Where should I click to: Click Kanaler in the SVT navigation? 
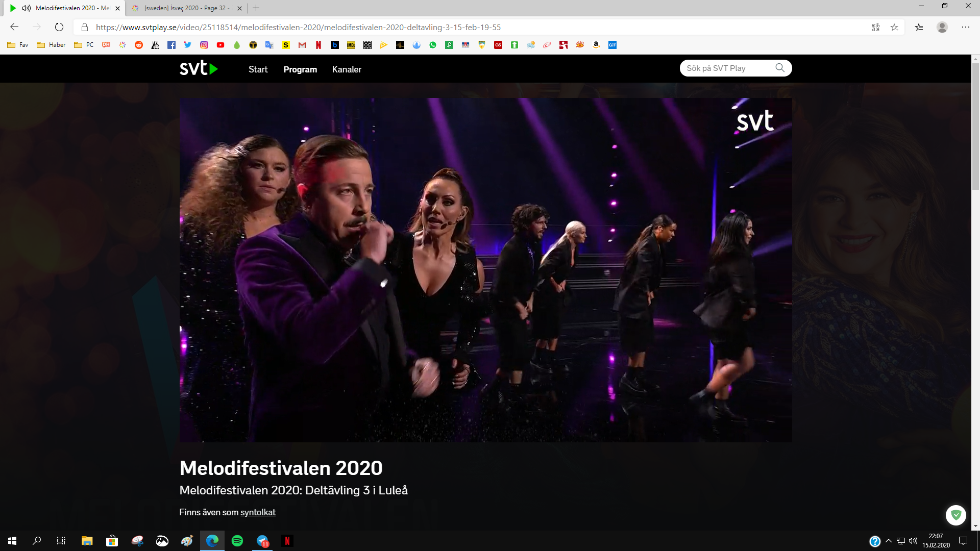point(347,69)
